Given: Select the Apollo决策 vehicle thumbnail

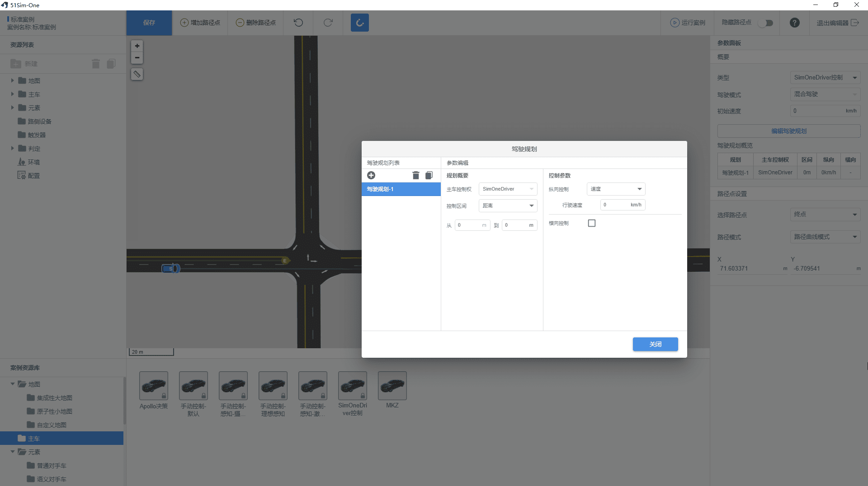Looking at the screenshot, I should click(x=154, y=385).
